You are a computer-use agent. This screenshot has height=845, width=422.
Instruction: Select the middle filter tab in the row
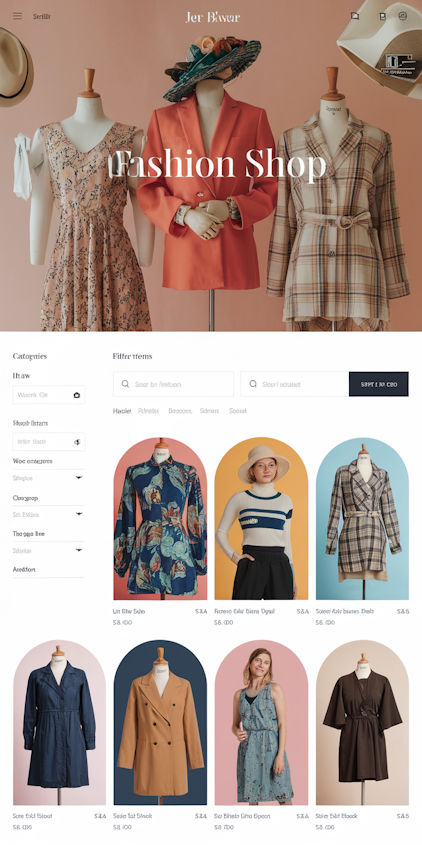click(180, 411)
